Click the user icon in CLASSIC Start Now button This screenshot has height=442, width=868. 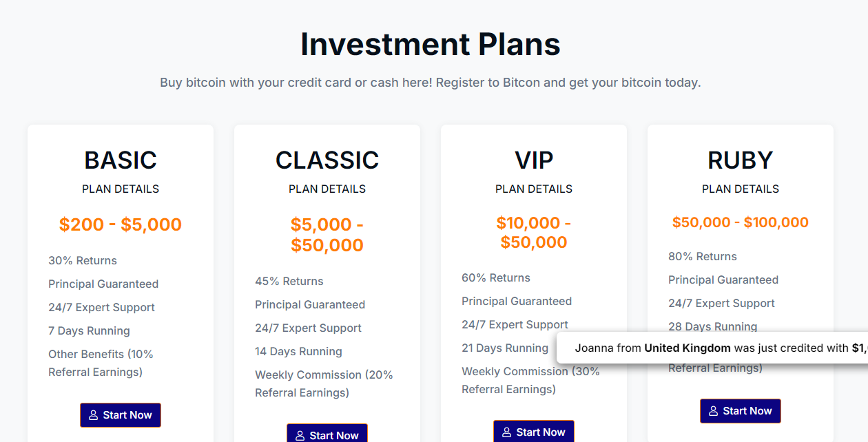pos(300,436)
